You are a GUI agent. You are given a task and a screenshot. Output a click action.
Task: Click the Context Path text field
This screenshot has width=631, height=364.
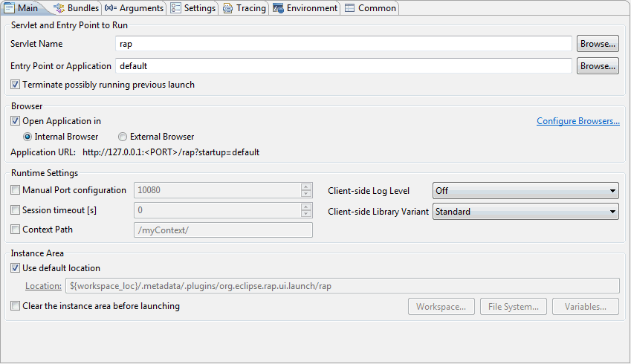pos(224,230)
